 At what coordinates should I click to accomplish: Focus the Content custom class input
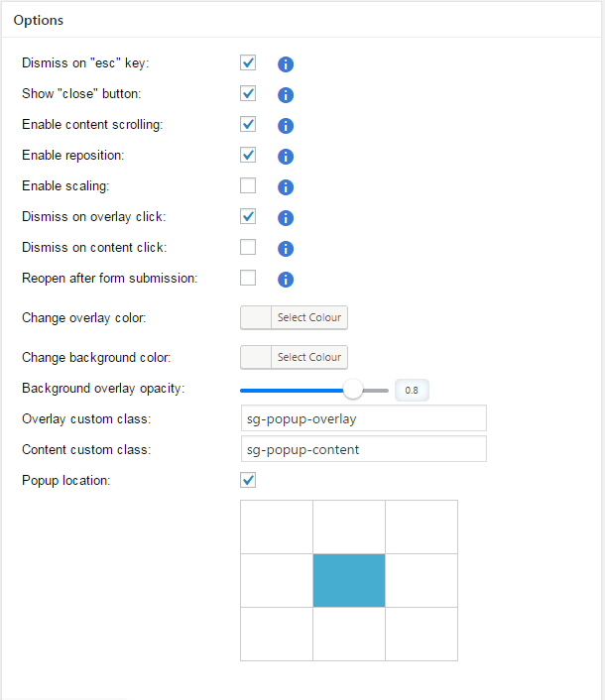point(363,449)
